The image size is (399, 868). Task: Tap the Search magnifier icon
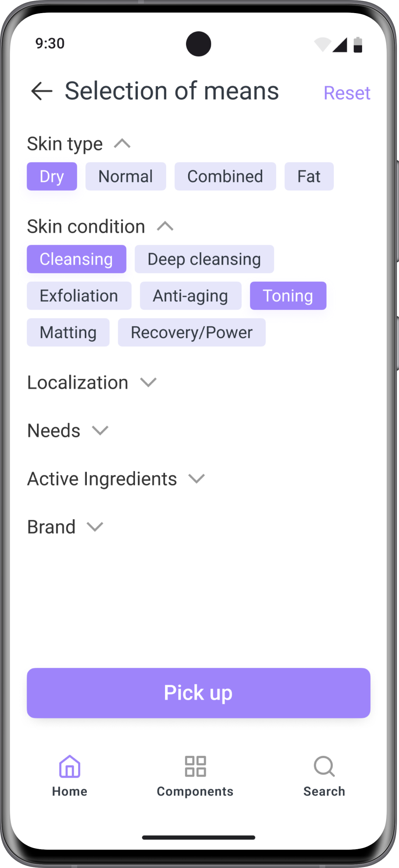(x=324, y=766)
